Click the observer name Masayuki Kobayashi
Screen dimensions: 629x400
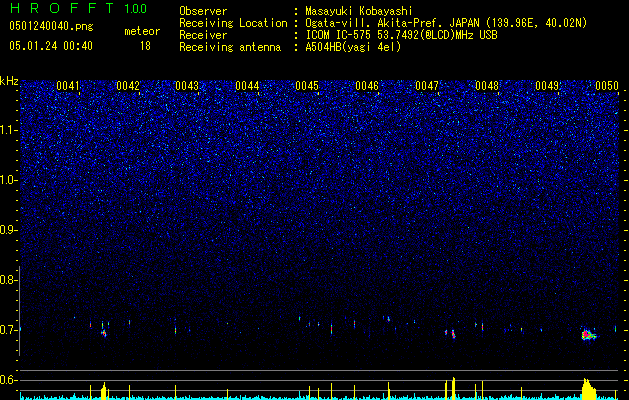359,11
